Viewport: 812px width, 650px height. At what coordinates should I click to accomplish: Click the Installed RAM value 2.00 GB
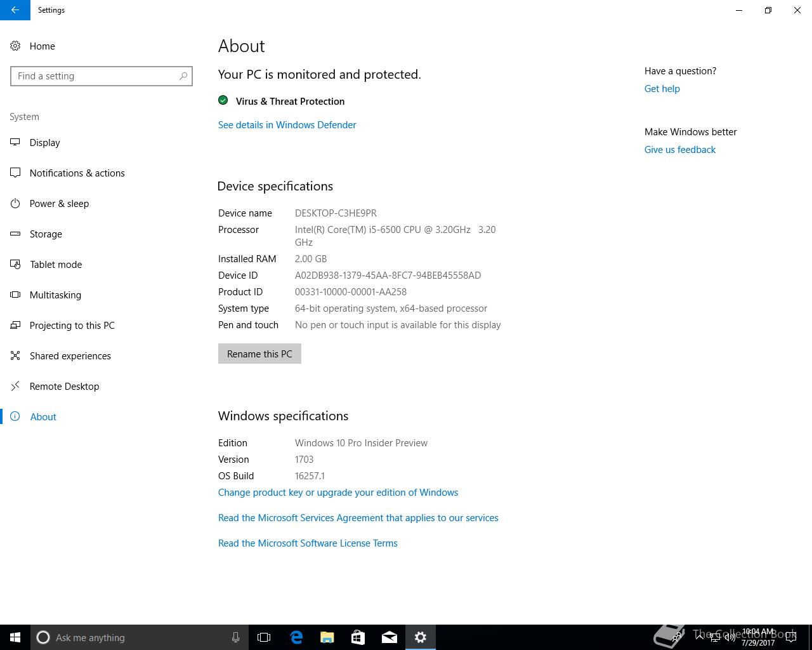(x=311, y=259)
